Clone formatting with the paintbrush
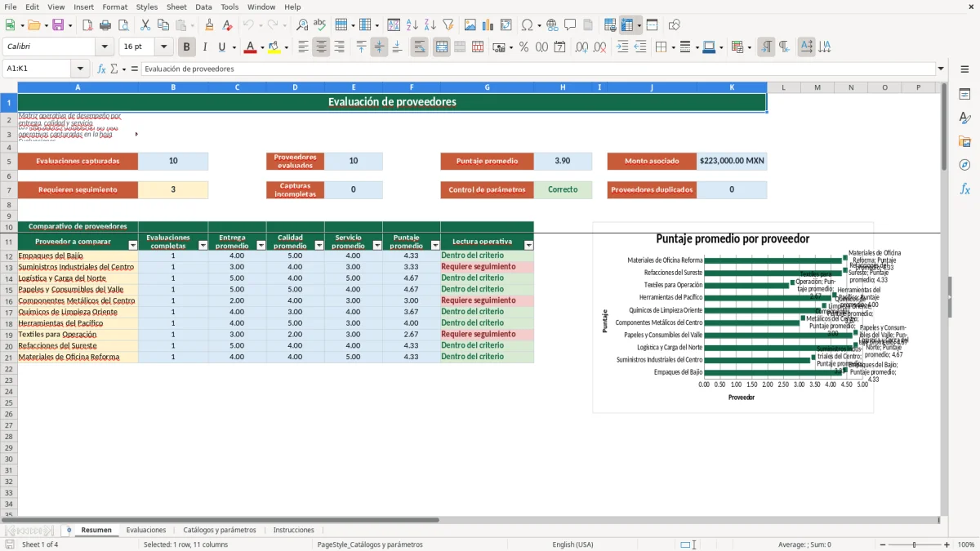Image resolution: width=980 pixels, height=551 pixels. pos(210,25)
